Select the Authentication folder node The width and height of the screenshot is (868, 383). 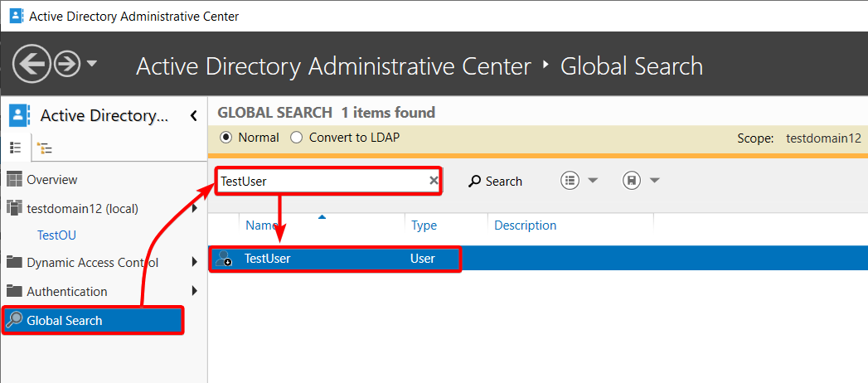tap(67, 291)
